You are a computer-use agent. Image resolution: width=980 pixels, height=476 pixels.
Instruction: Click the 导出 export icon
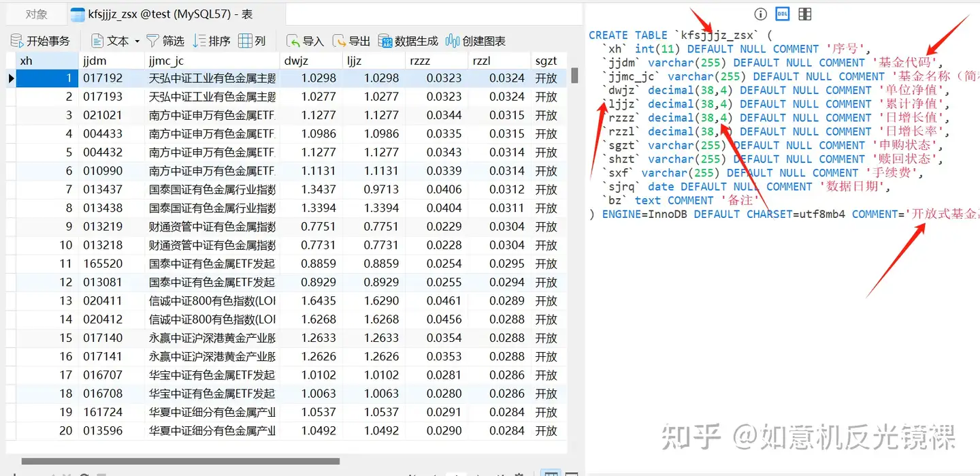[x=340, y=41]
